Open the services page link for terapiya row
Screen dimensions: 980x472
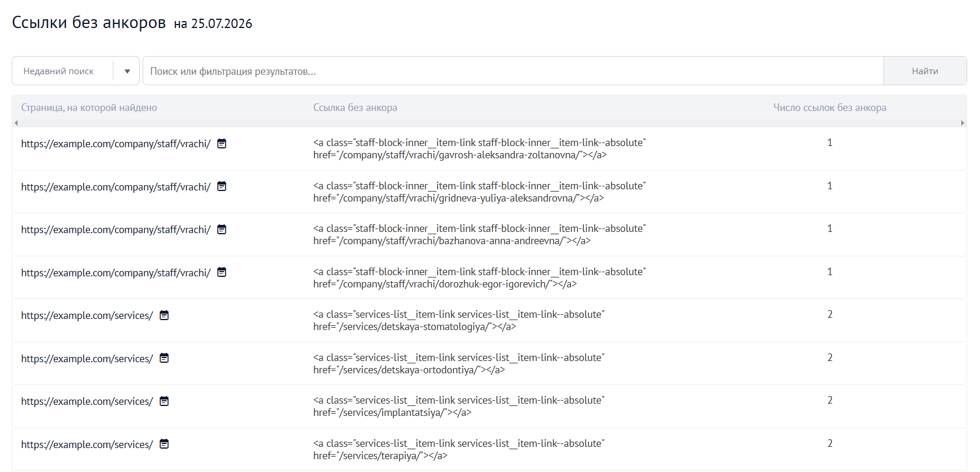(x=87, y=445)
